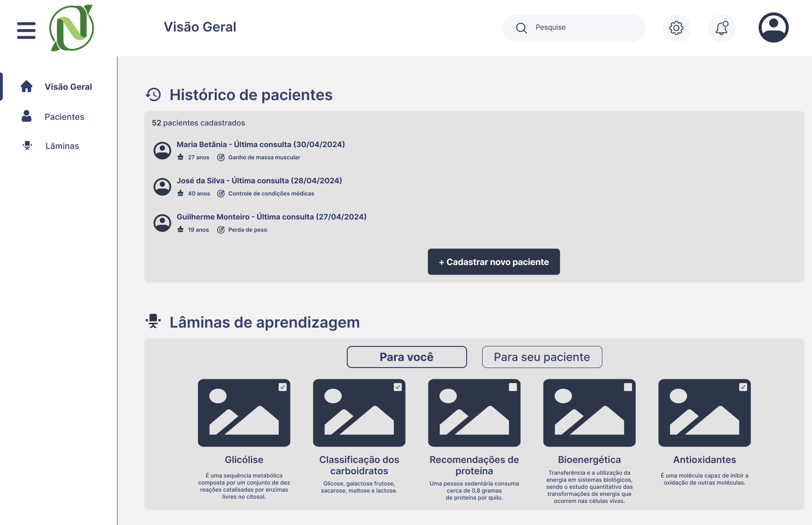Click the Histórico de pacientes clock icon
The image size is (812, 525).
pos(153,94)
